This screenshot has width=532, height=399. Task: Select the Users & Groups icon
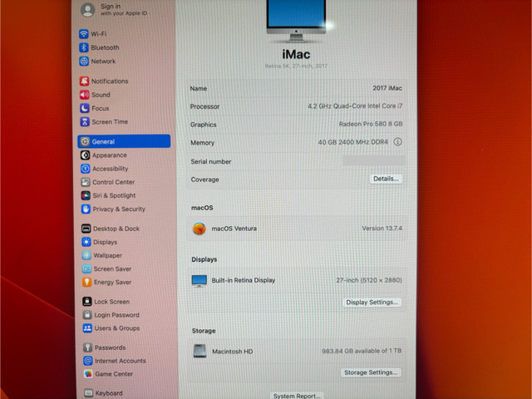point(87,328)
